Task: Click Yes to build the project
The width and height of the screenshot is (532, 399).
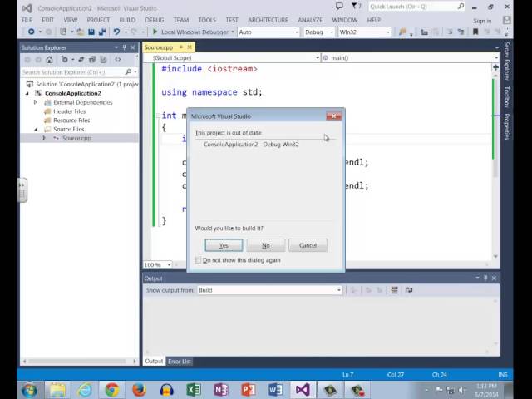Action: coord(224,245)
